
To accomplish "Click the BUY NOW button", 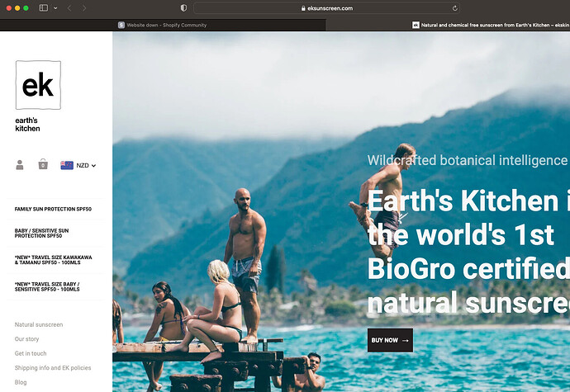I will [390, 340].
